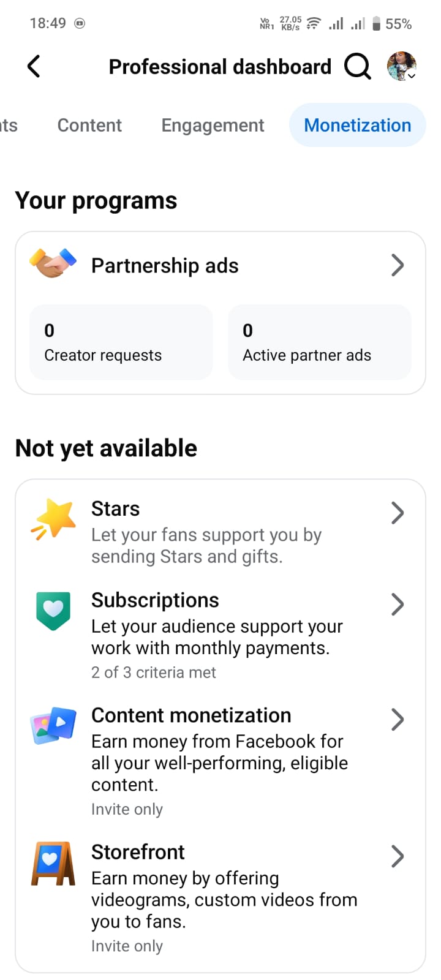Tap the Subscriptions green heart badge icon
The image size is (441, 980).
53,610
